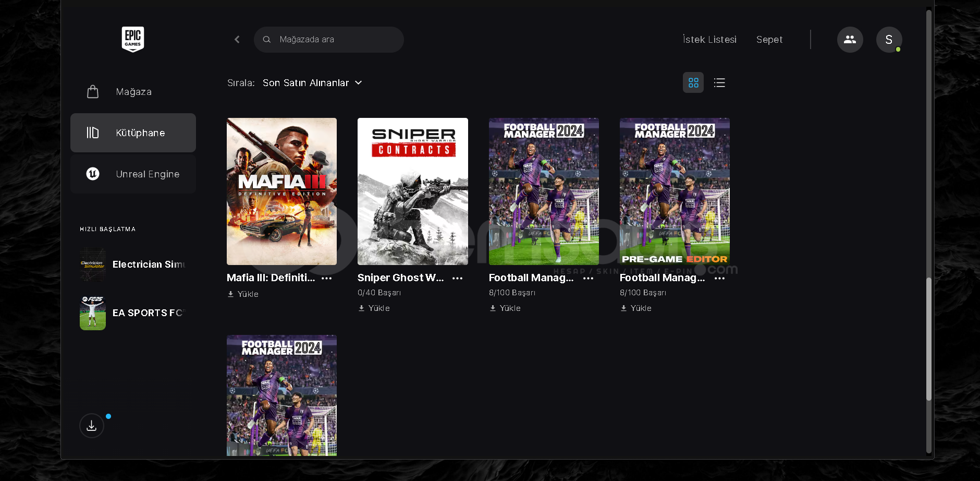The height and width of the screenshot is (481, 980).
Task: Open the Mağaza store tab
Action: click(x=133, y=92)
